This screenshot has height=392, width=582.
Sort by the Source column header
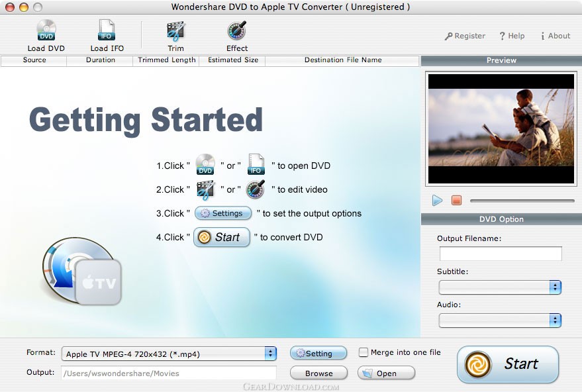point(34,60)
